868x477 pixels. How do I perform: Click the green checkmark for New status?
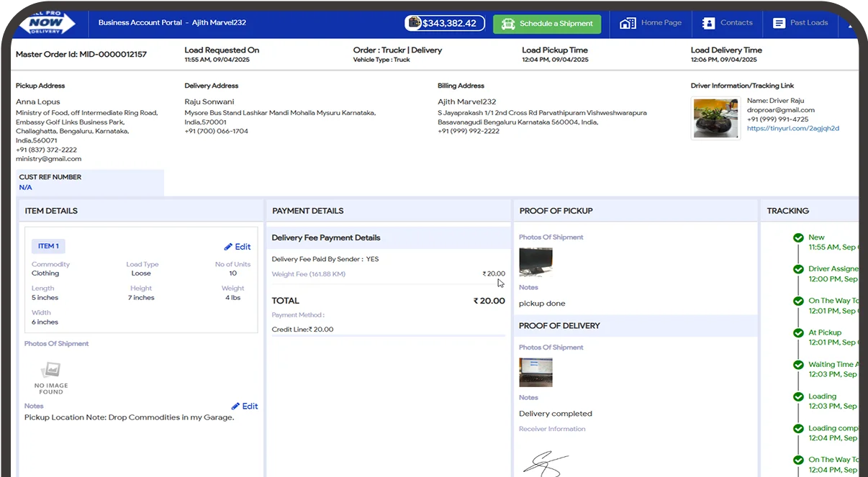[798, 238]
